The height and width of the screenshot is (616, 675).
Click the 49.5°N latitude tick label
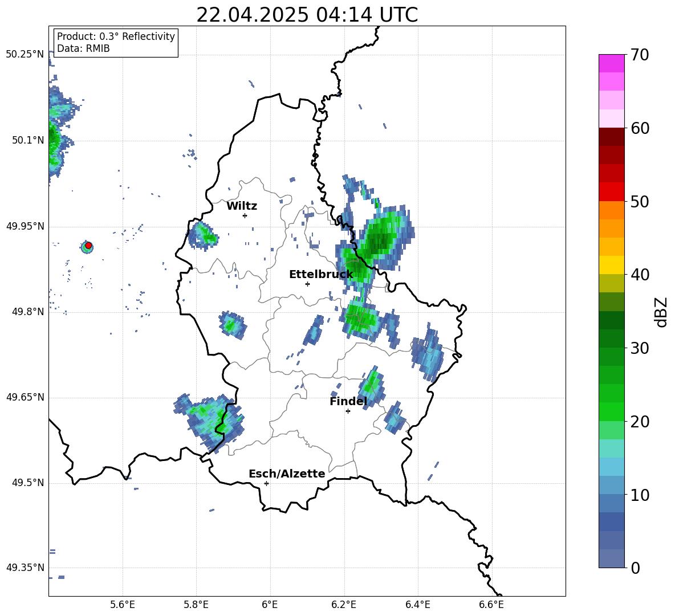[x=28, y=482]
